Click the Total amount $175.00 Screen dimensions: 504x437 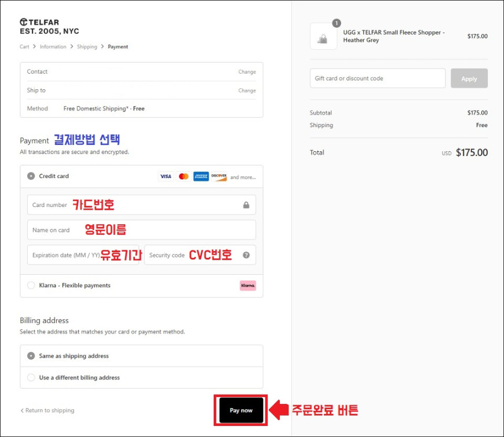click(472, 152)
